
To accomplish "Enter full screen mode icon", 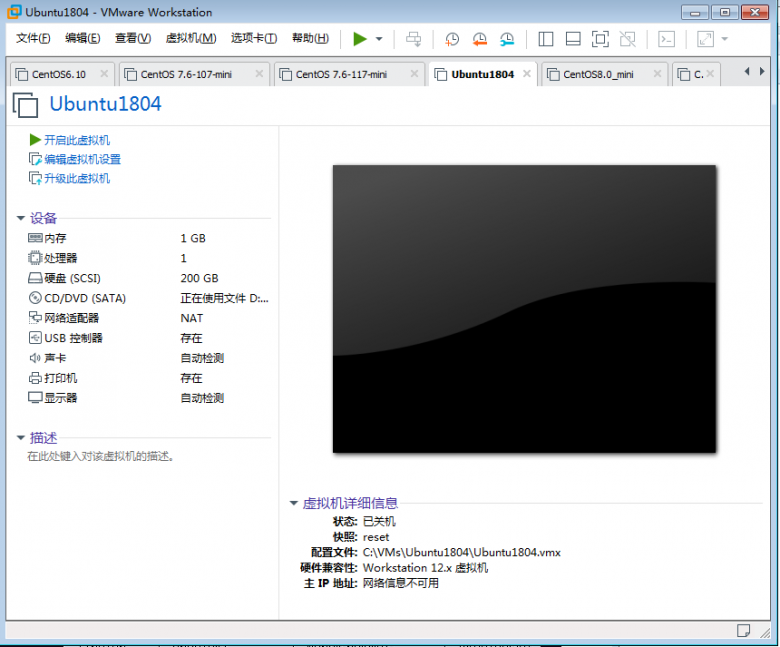I will pos(600,39).
